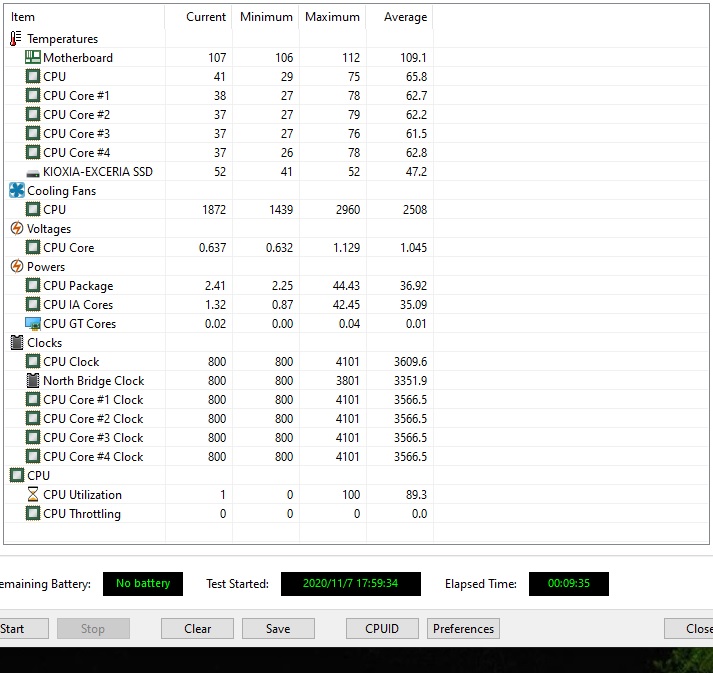Click the chip icon beside CPU Core #1 Clock

pyautogui.click(x=33, y=399)
